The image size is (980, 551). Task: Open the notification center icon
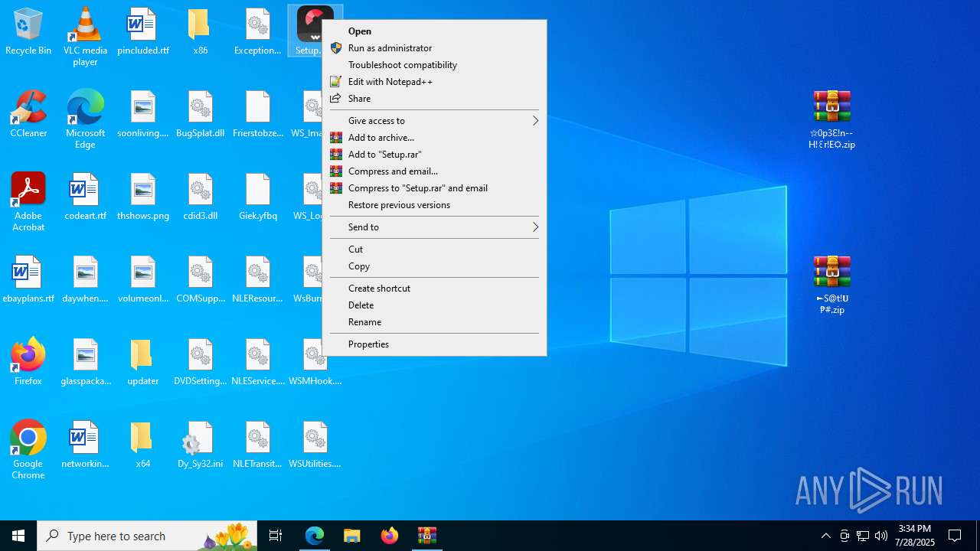(x=955, y=536)
